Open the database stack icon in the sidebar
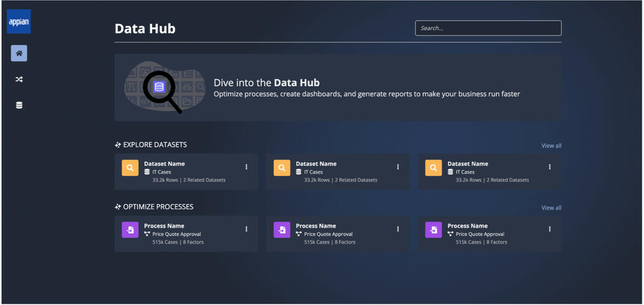This screenshot has height=305, width=644. [19, 105]
